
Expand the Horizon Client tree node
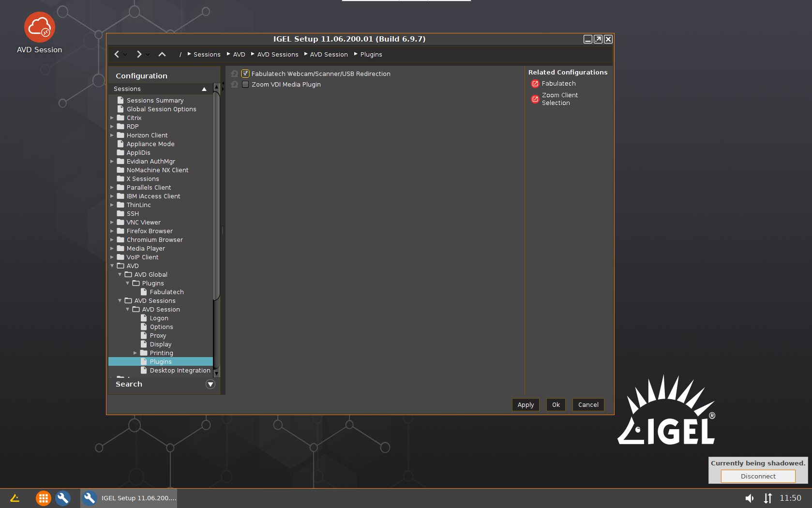[x=112, y=135]
